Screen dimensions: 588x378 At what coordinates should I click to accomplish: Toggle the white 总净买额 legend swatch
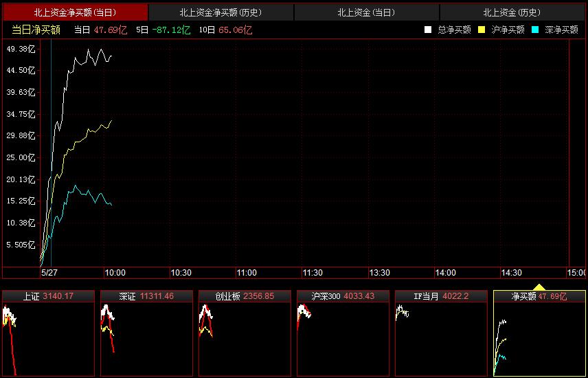[428, 30]
